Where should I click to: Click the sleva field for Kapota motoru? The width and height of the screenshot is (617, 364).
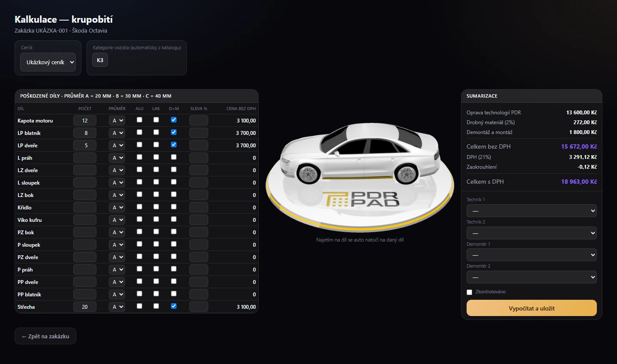199,121
